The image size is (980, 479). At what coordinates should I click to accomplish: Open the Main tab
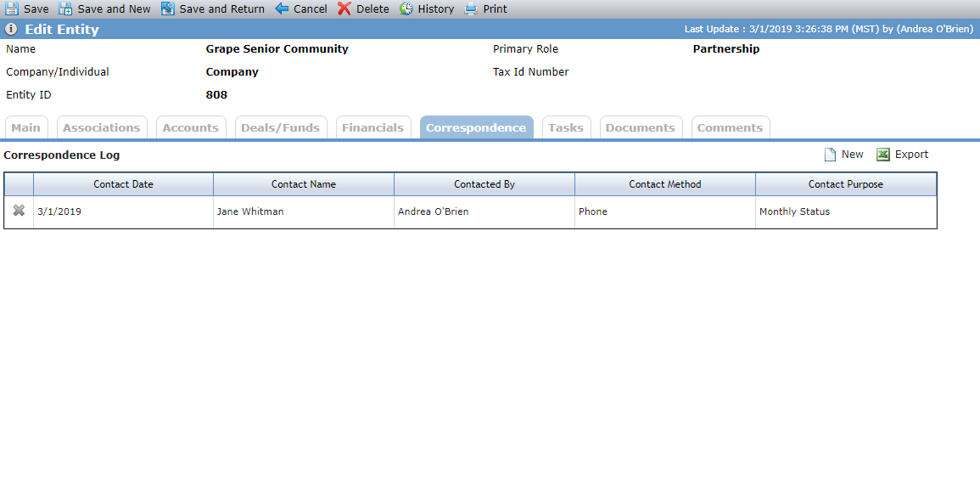[x=25, y=127]
